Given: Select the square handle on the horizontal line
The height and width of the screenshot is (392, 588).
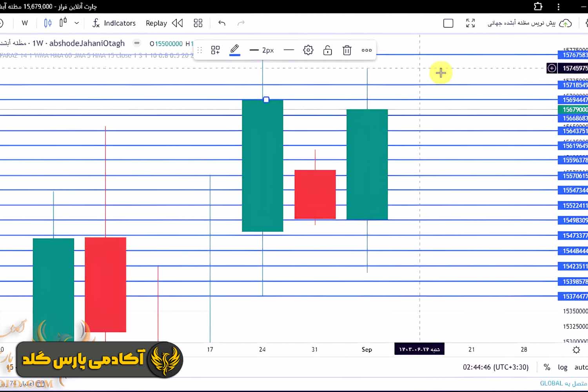Looking at the screenshot, I should (x=266, y=100).
